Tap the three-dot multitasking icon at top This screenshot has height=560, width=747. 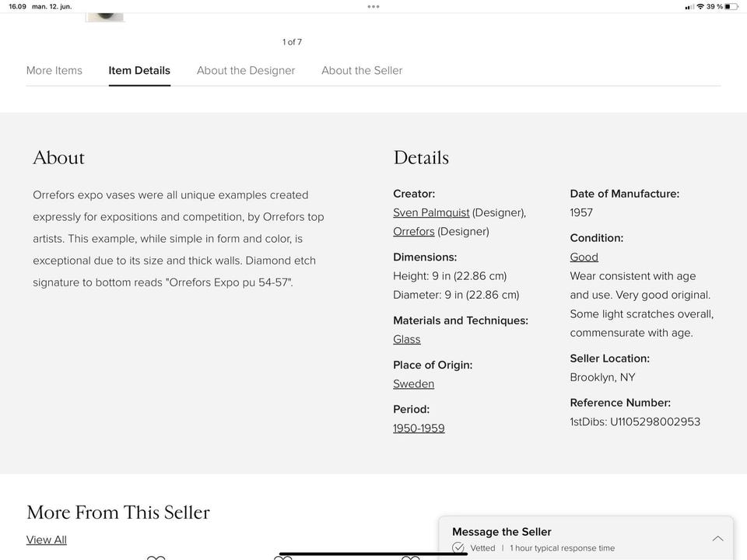(373, 6)
